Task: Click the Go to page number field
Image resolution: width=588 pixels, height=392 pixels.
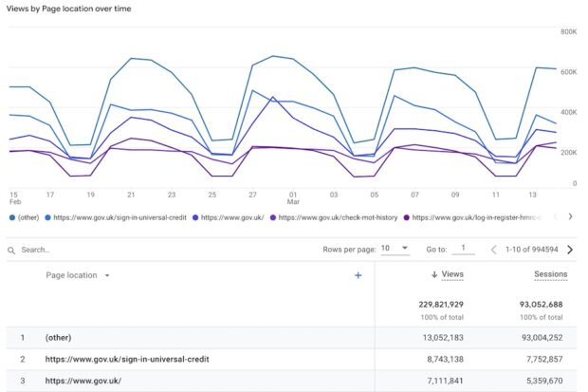Action: click(463, 249)
